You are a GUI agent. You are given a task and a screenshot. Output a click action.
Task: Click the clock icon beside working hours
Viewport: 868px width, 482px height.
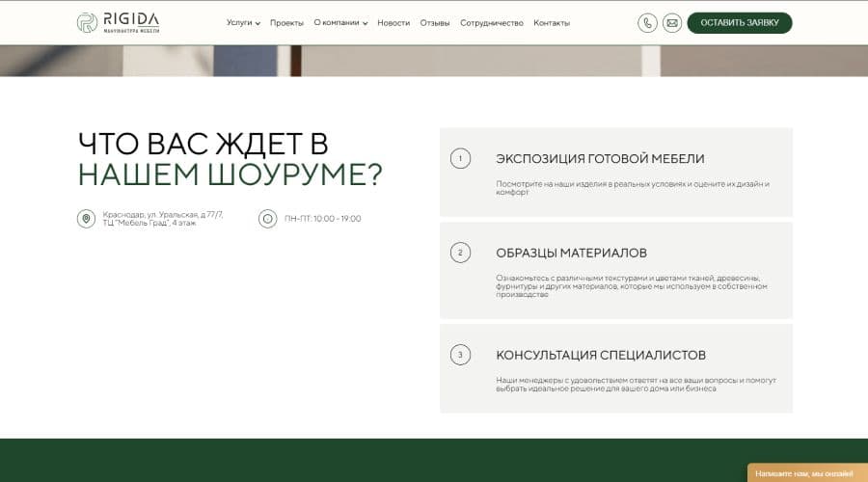coord(267,219)
